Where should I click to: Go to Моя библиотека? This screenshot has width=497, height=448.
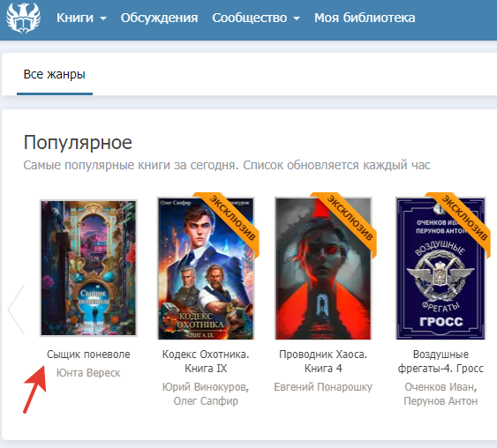pos(365,18)
